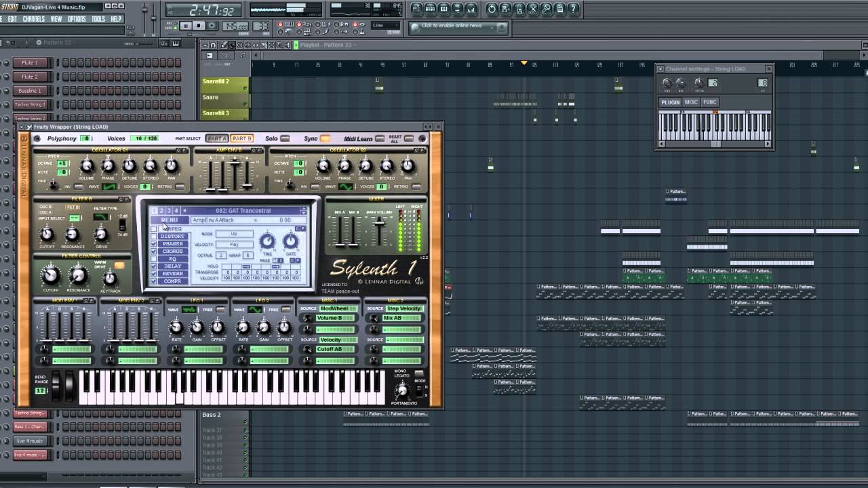
Task: Click the preset up/down arrows in display
Action: (303, 211)
